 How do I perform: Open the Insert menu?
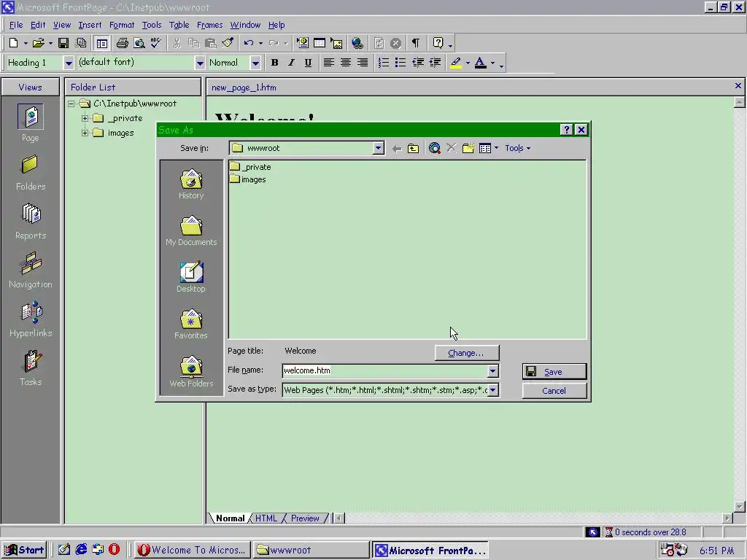[x=90, y=25]
